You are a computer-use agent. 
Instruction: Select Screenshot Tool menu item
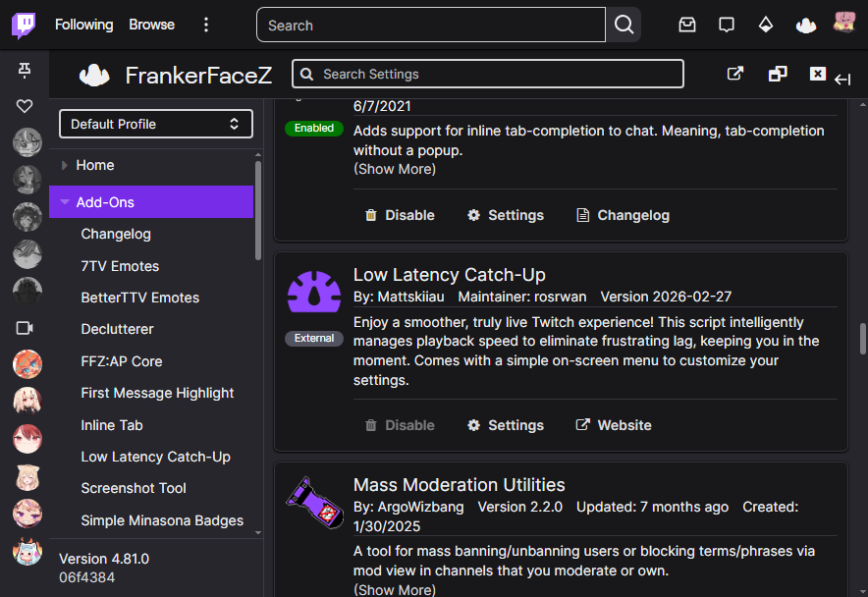[x=134, y=488]
